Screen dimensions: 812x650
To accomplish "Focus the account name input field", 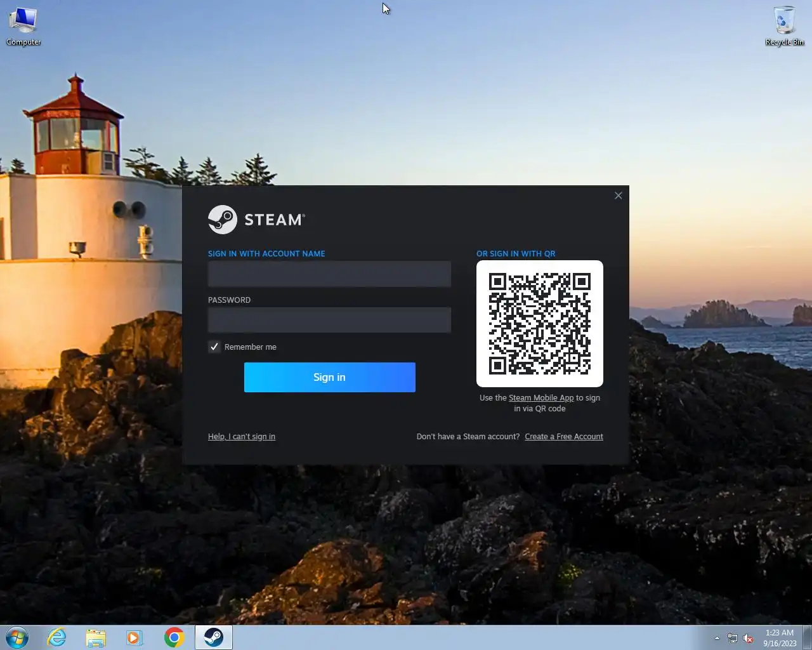I will point(329,274).
